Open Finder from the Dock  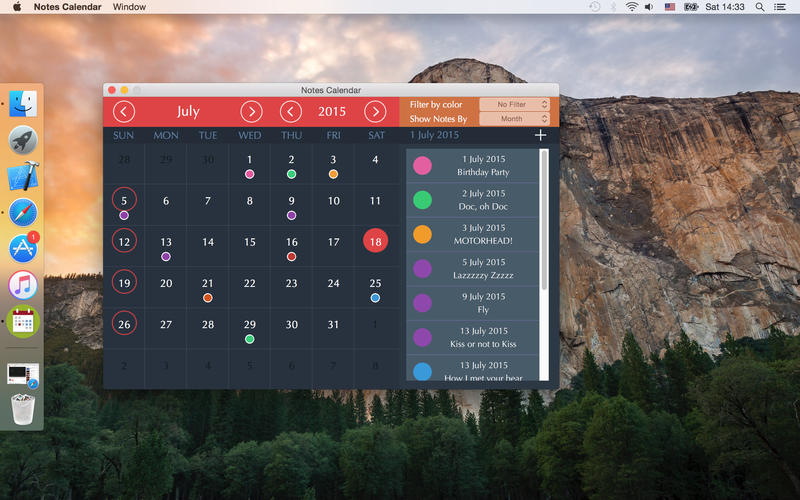[x=23, y=104]
